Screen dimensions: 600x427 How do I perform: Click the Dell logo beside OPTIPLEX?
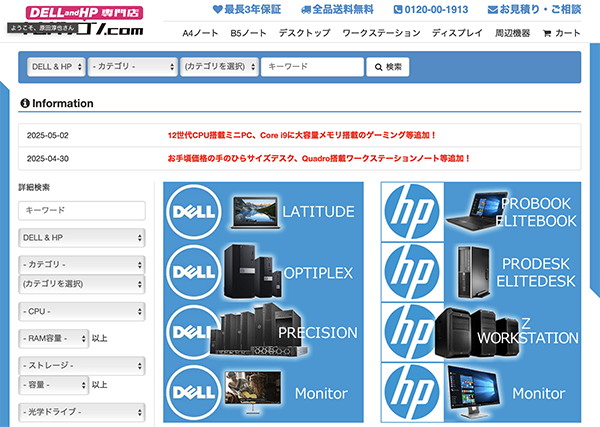[x=194, y=272]
